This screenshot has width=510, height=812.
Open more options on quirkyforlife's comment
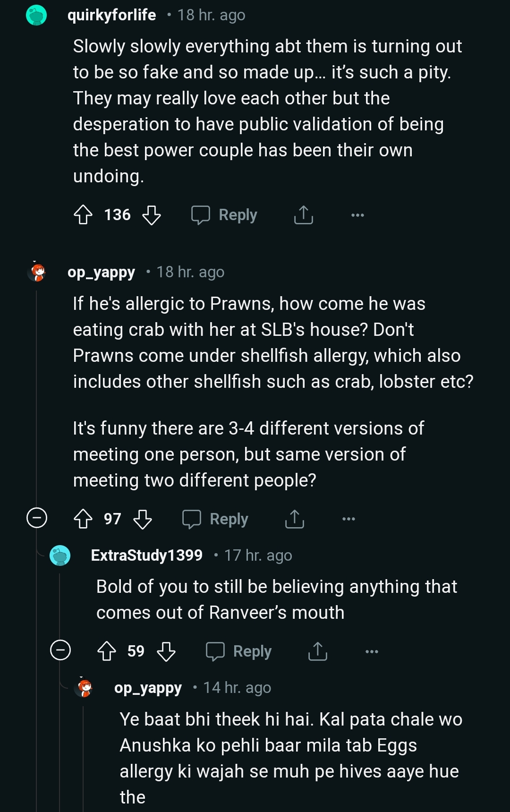pos(357,215)
